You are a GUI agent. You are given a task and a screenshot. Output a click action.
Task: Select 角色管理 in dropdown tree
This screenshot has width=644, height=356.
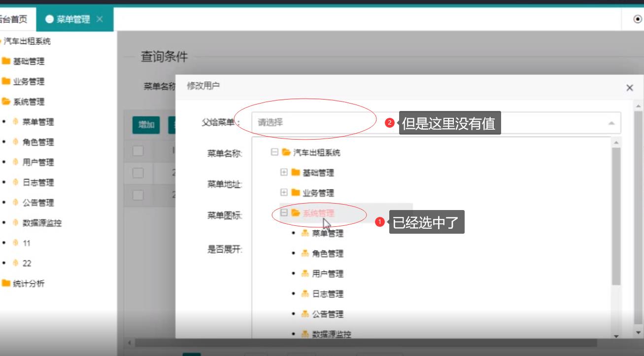point(328,253)
